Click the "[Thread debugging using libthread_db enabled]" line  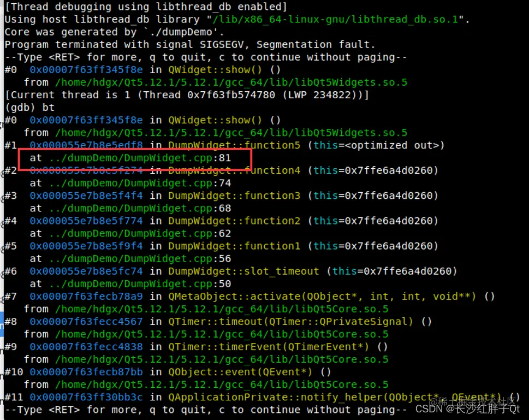click(146, 7)
